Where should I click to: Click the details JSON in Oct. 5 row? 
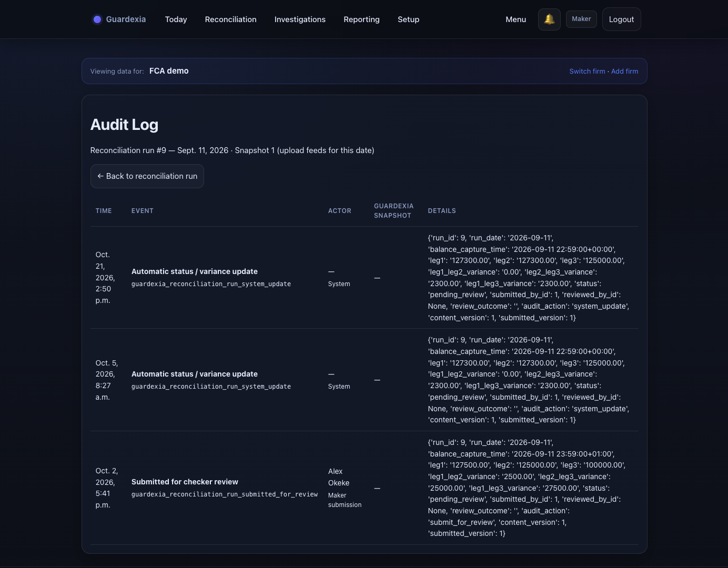pos(529,380)
